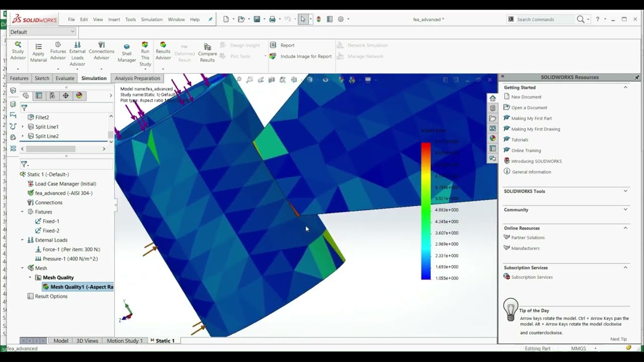Switch to the ConfigurationManager panel tab icon
Viewport: 644px width, 362px height.
(x=52, y=96)
